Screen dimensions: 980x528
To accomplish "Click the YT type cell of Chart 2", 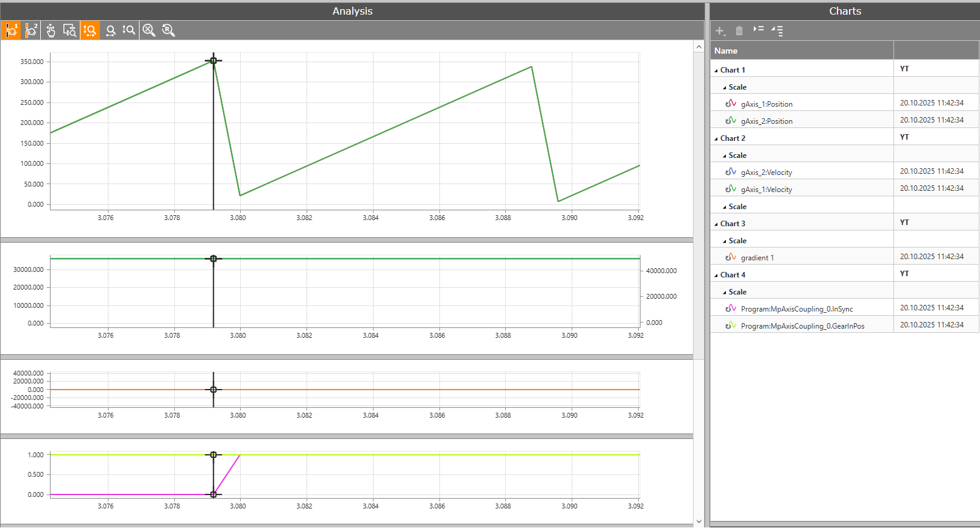I will coord(936,137).
